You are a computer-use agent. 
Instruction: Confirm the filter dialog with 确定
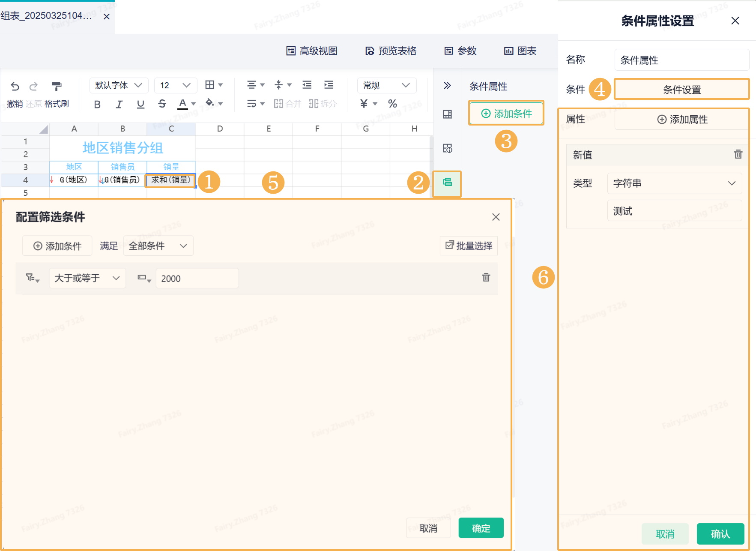tap(481, 528)
